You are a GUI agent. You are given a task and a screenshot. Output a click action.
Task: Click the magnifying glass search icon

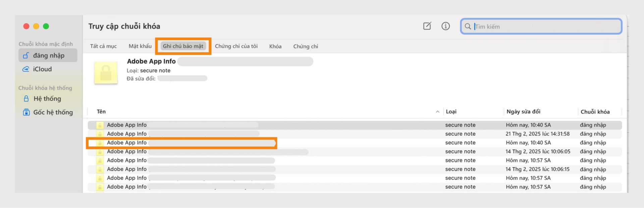point(468,26)
